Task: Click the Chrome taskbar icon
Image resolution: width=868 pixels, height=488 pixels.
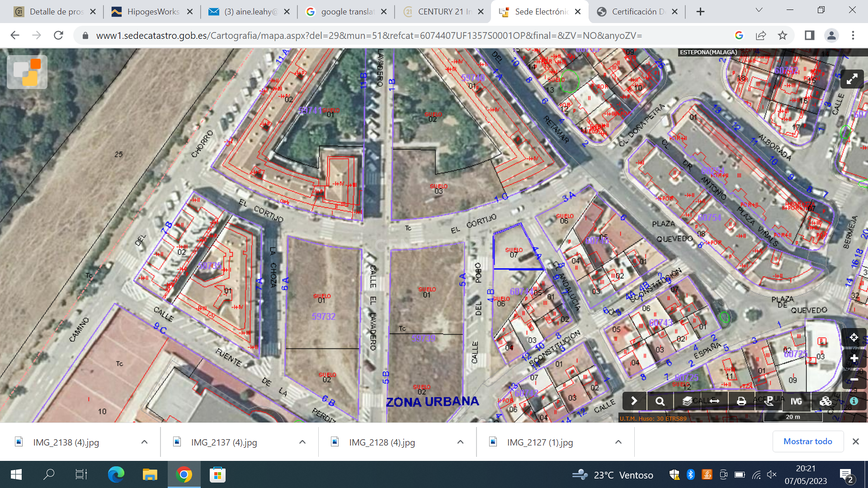Action: tap(184, 474)
